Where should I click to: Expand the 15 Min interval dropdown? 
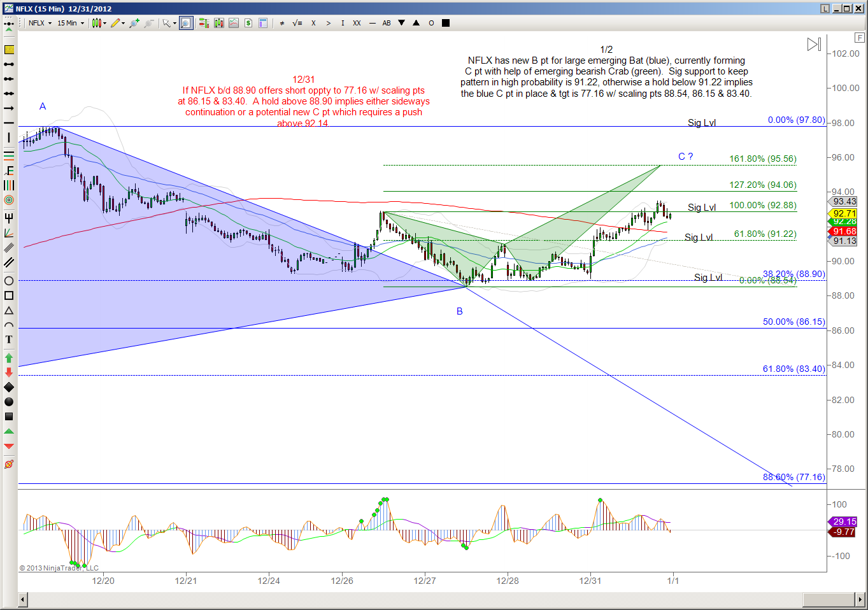[x=70, y=23]
